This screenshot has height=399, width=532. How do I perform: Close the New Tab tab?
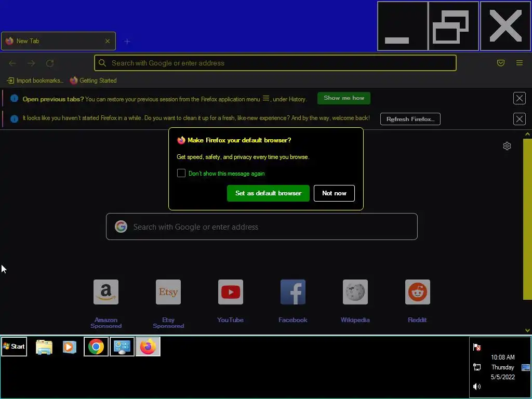click(x=108, y=41)
